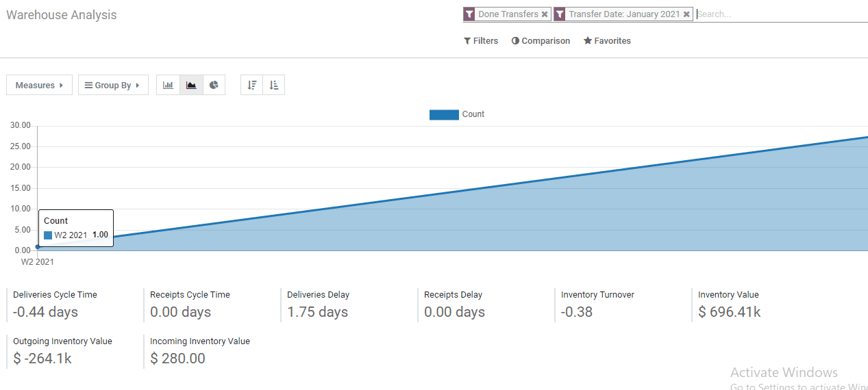Click the -0.38 turnover value
The image size is (868, 390).
[x=577, y=312]
